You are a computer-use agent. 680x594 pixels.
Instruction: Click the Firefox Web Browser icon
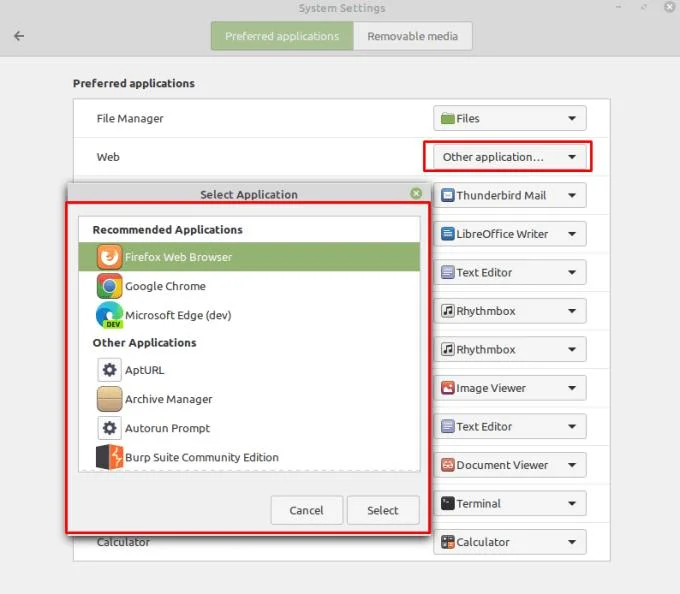109,257
